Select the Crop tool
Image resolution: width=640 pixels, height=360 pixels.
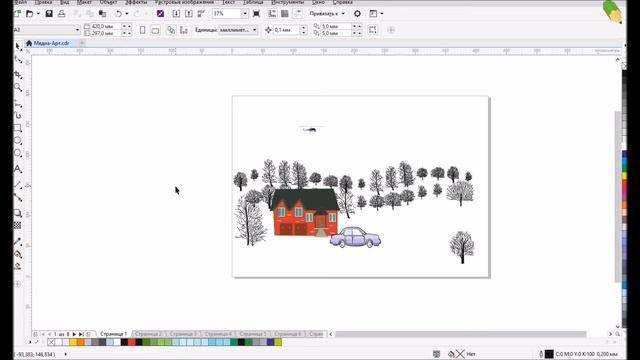tap(18, 74)
